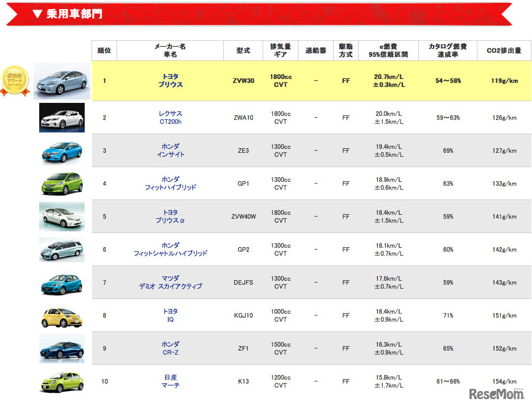This screenshot has height=407, width=532.
Task: Click the white Prius α car image
Action: (62, 217)
